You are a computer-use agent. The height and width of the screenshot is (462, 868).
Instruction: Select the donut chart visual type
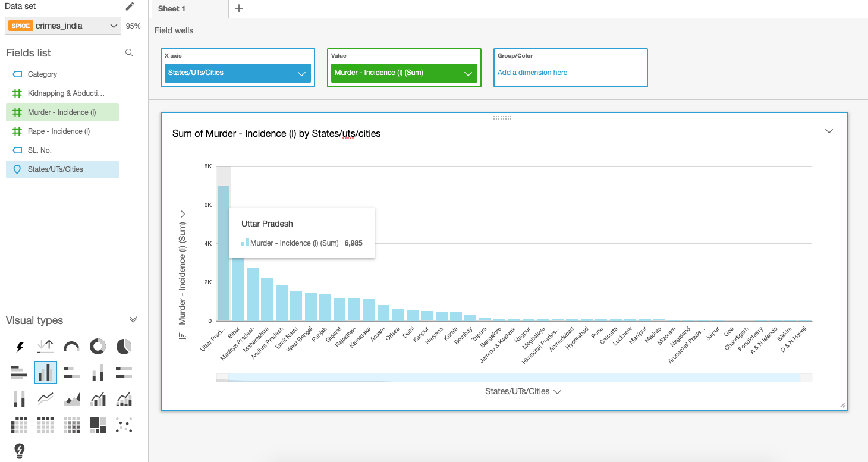pos(98,346)
